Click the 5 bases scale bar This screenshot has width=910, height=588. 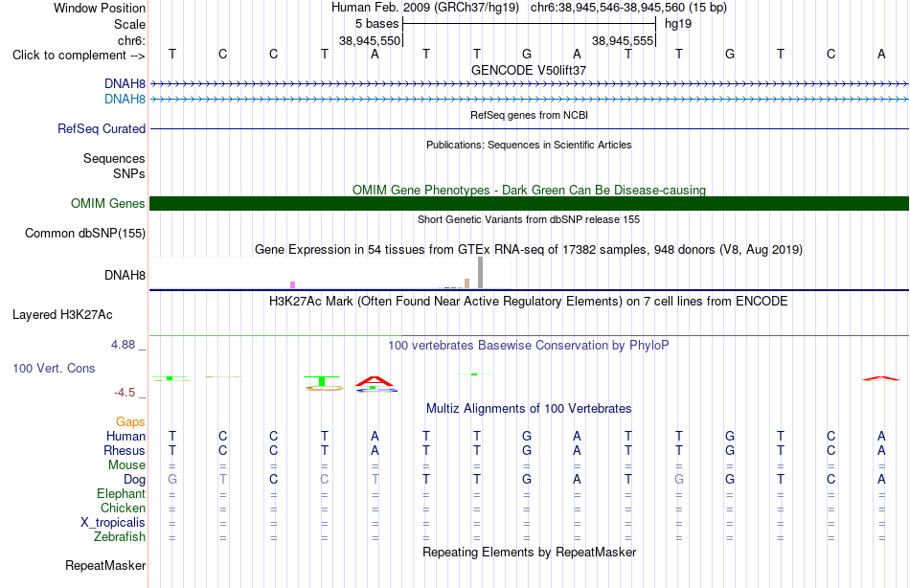click(529, 24)
